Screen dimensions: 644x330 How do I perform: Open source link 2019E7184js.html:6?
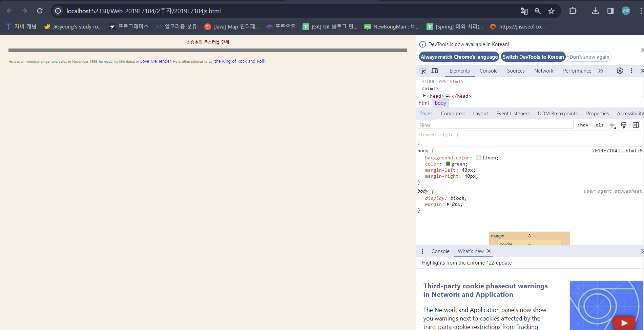[x=617, y=151]
